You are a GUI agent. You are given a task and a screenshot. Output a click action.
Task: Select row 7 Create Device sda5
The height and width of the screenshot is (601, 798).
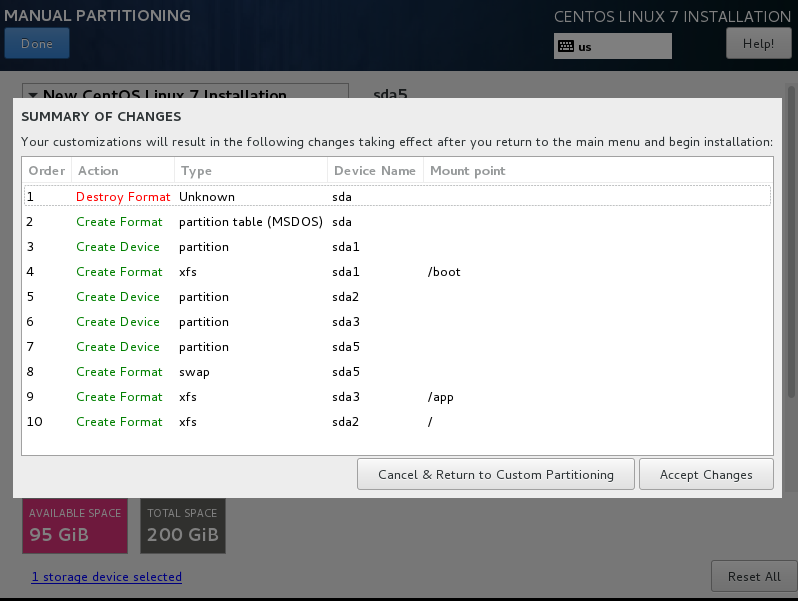click(397, 346)
